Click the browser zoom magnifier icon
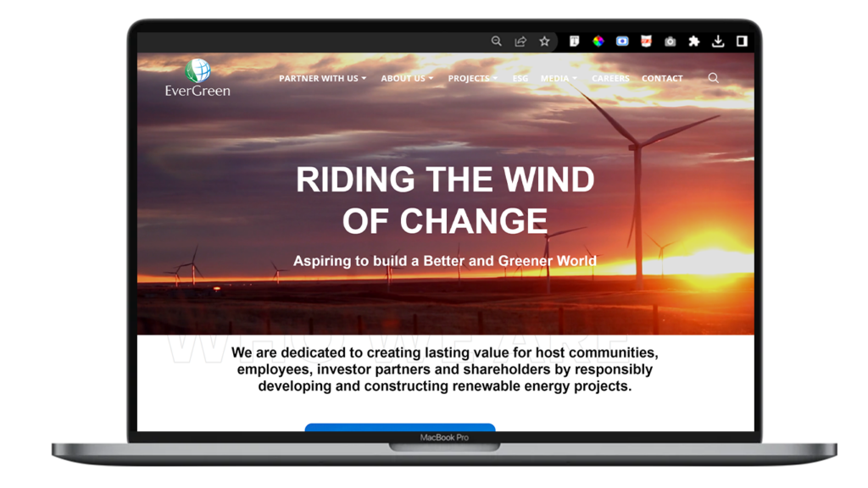868x488 pixels. (497, 40)
